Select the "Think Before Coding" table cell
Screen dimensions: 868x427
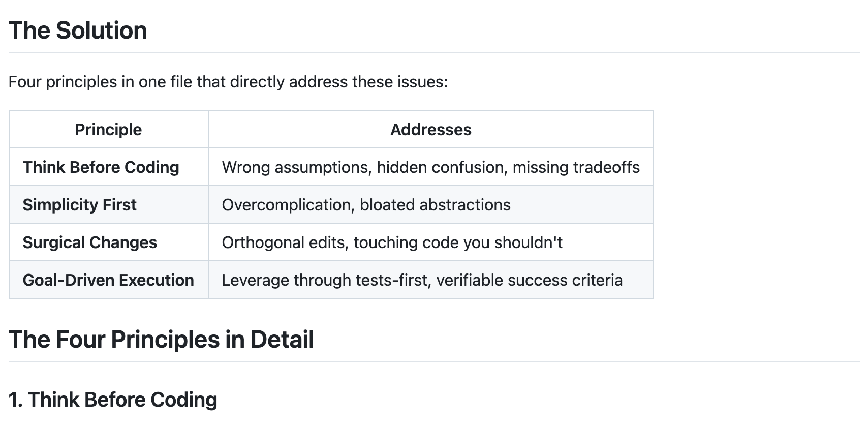tap(109, 167)
